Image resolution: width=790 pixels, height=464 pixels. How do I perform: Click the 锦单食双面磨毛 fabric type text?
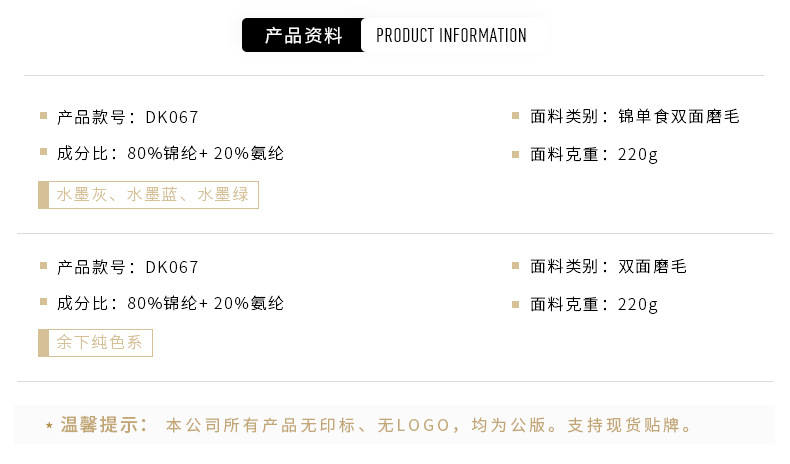[x=679, y=117]
